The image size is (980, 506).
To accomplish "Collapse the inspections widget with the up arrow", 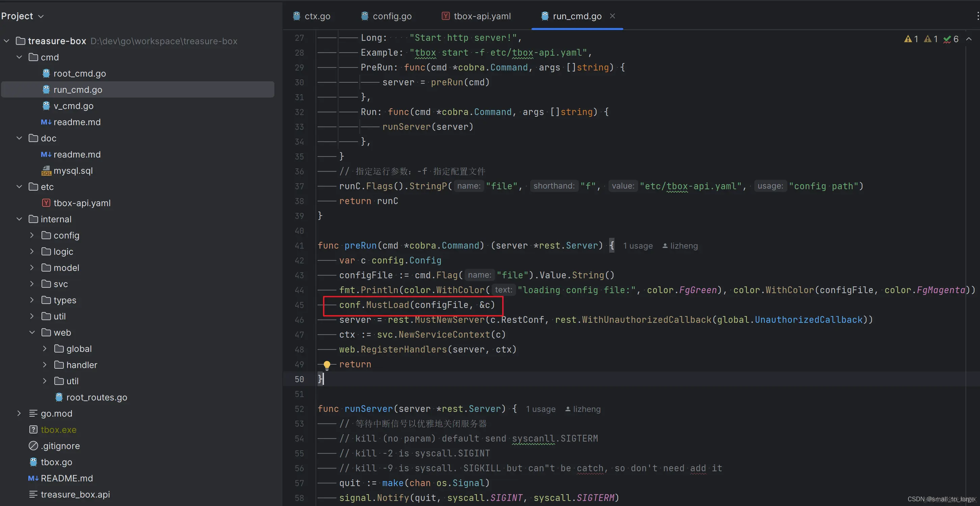I will click(969, 39).
